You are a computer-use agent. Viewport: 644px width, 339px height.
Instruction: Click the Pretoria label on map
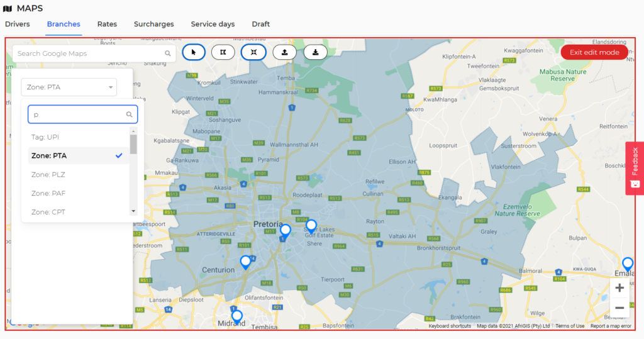(x=268, y=224)
